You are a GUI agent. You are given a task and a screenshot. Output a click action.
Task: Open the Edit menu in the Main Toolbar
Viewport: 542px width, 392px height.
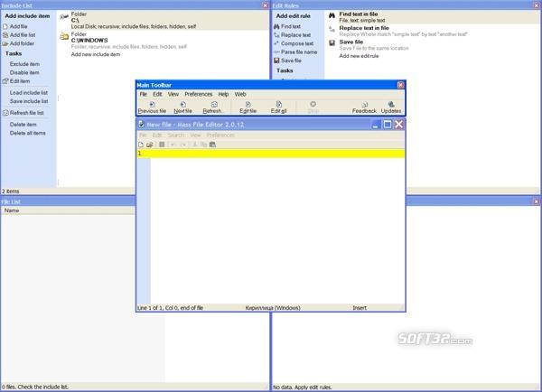[x=157, y=94]
